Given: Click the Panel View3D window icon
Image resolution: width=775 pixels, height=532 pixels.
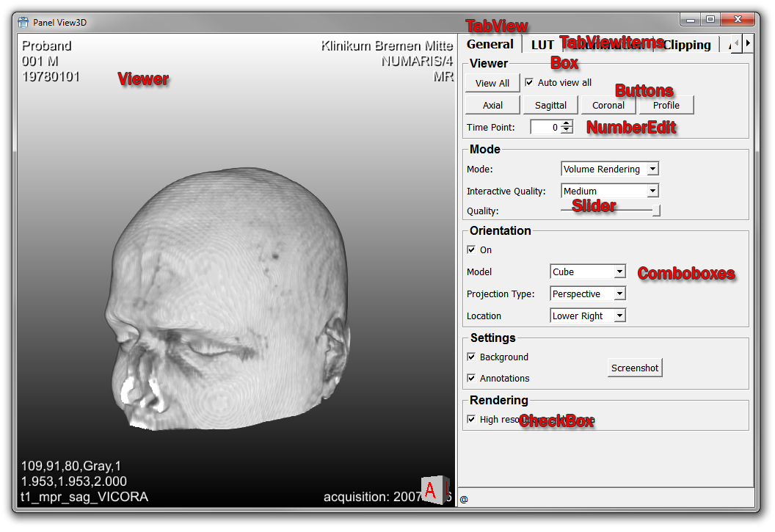Looking at the screenshot, I should coord(23,23).
